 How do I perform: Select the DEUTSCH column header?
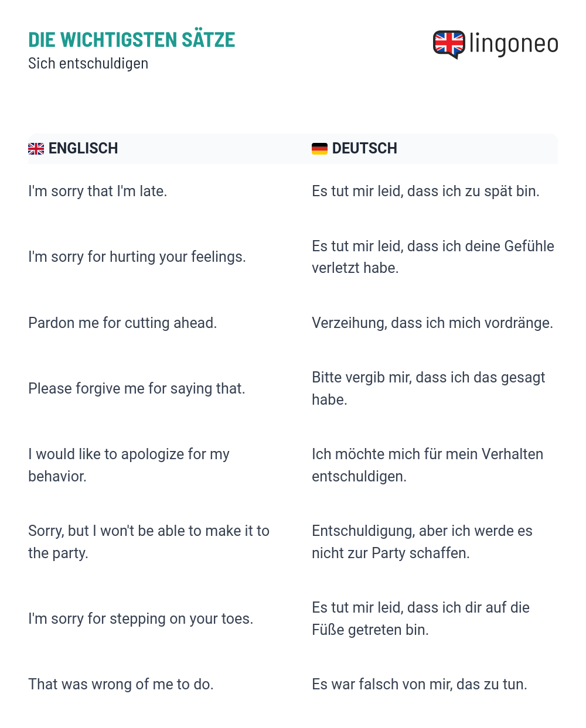point(364,148)
